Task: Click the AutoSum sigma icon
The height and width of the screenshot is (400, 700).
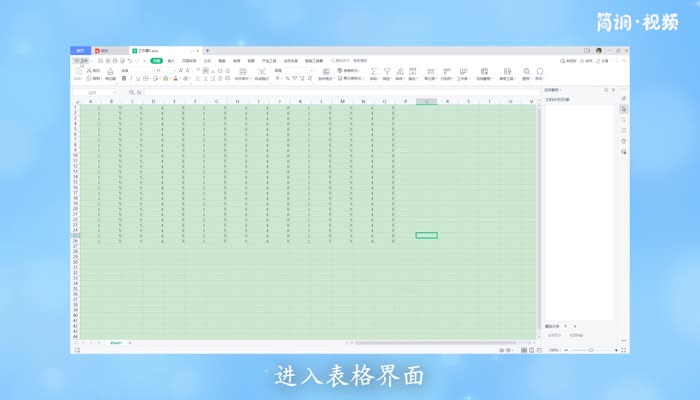Action: click(x=373, y=72)
